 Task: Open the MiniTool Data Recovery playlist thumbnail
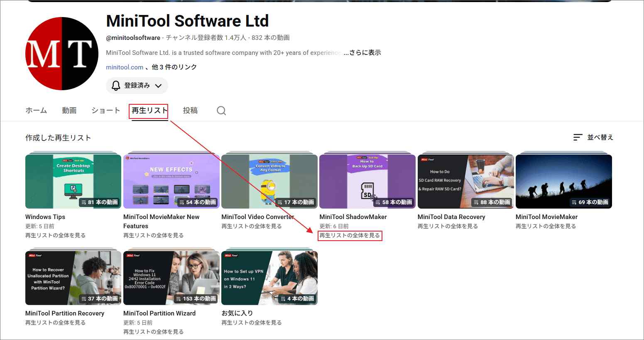465,181
